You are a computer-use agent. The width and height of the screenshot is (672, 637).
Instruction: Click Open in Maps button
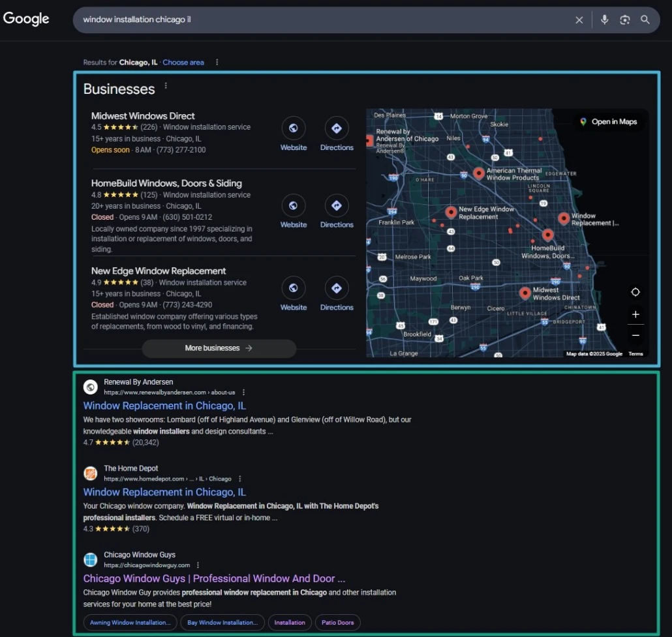tap(609, 122)
